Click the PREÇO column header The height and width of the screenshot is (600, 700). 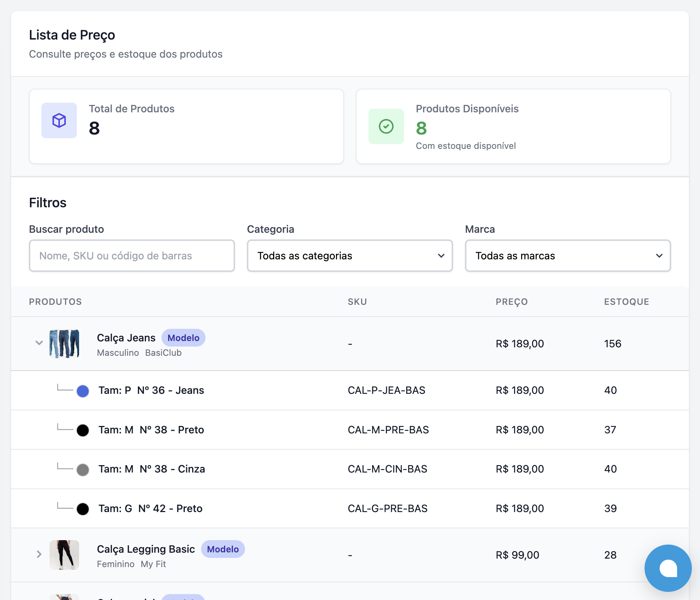coord(512,302)
